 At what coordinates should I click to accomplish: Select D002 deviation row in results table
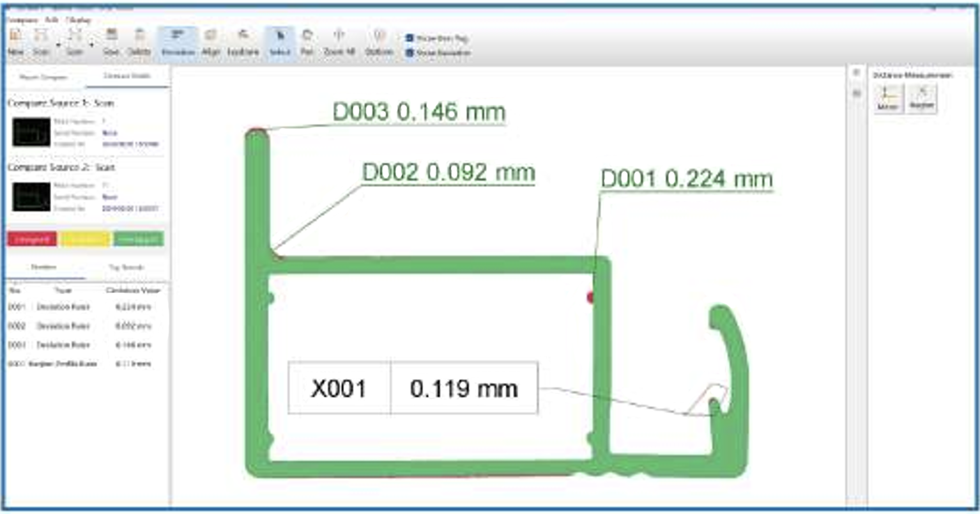point(86,326)
